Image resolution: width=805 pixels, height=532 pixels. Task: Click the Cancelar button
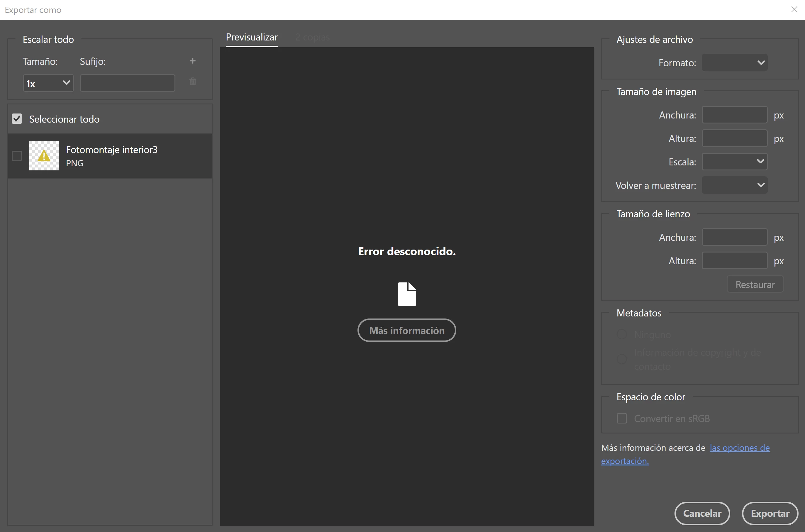click(x=702, y=513)
